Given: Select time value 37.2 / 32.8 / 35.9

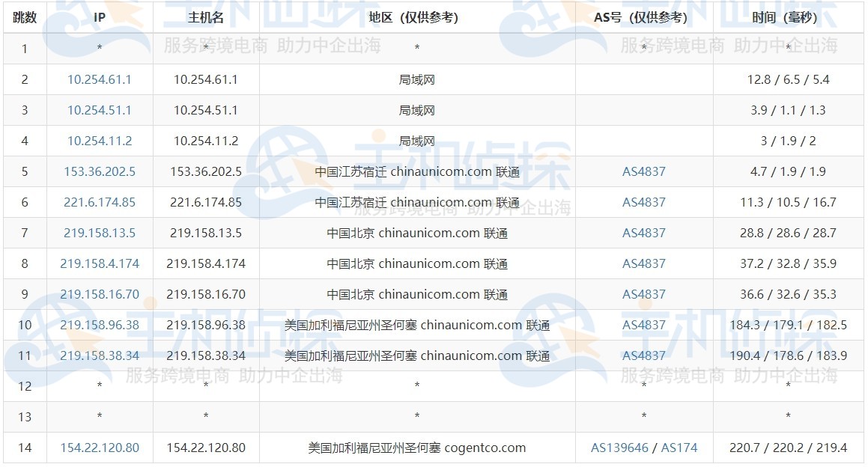Looking at the screenshot, I should click(x=789, y=264).
